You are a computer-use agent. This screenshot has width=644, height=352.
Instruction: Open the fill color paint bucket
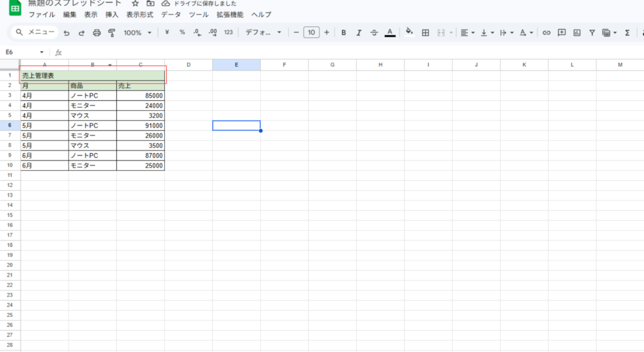point(409,33)
